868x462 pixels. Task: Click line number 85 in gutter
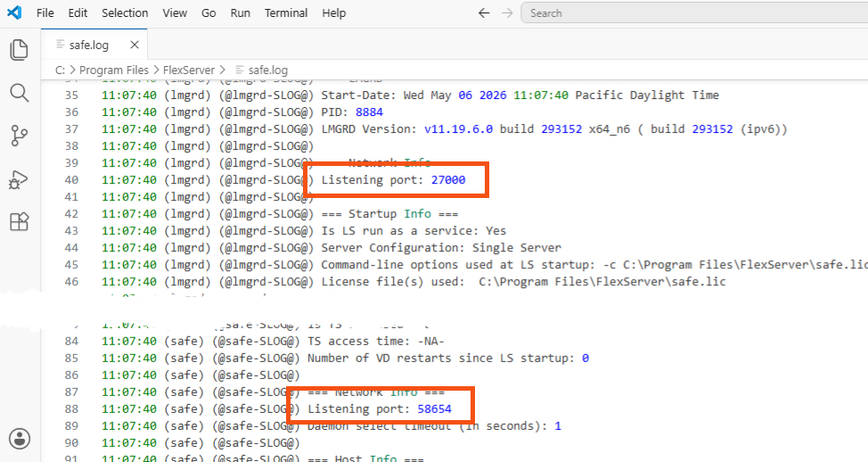pos(71,358)
